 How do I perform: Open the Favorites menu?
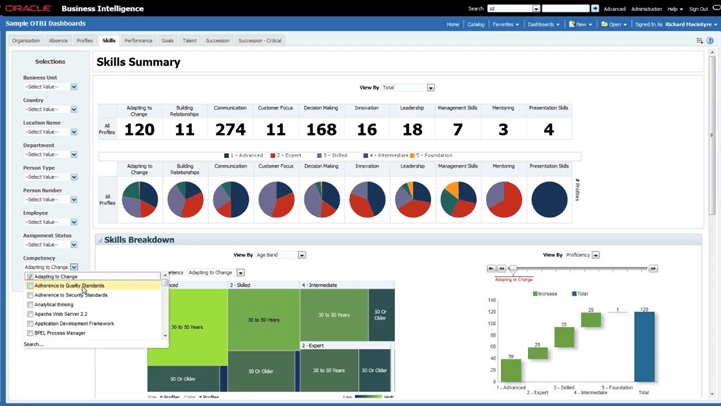click(505, 24)
